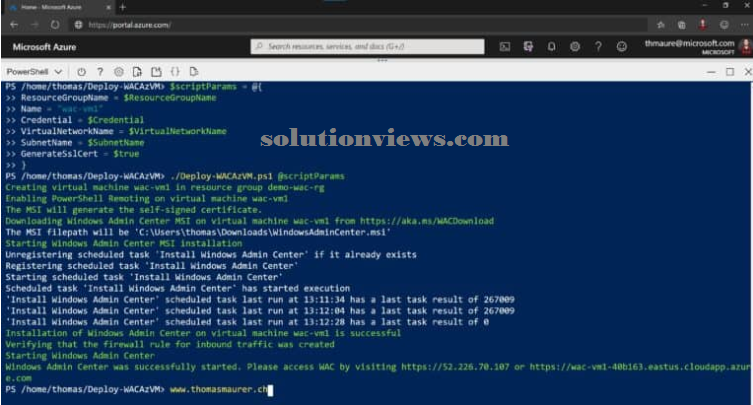Click the wac-vm1-40b163.eastus.cloudapp URL
This screenshot has height=405, width=753.
[x=640, y=367]
